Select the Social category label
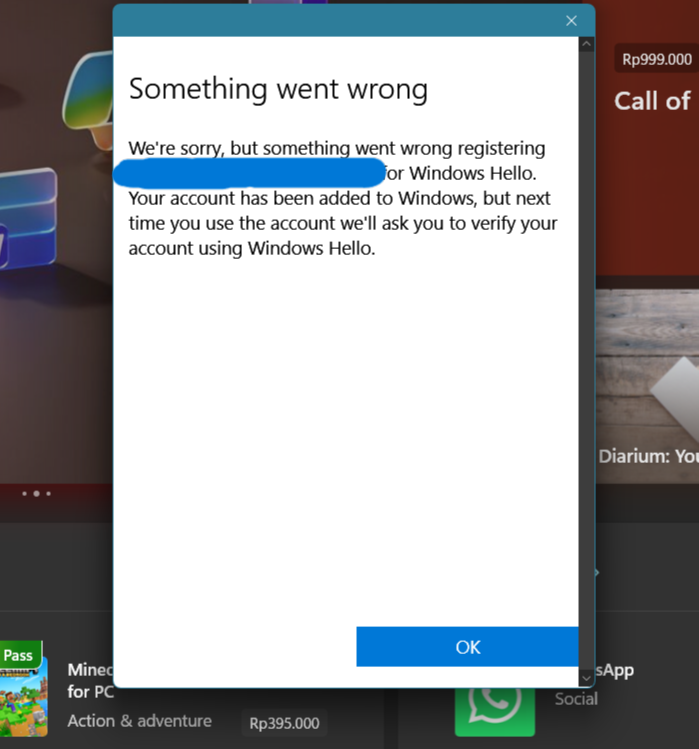This screenshot has height=749, width=699. [x=576, y=699]
